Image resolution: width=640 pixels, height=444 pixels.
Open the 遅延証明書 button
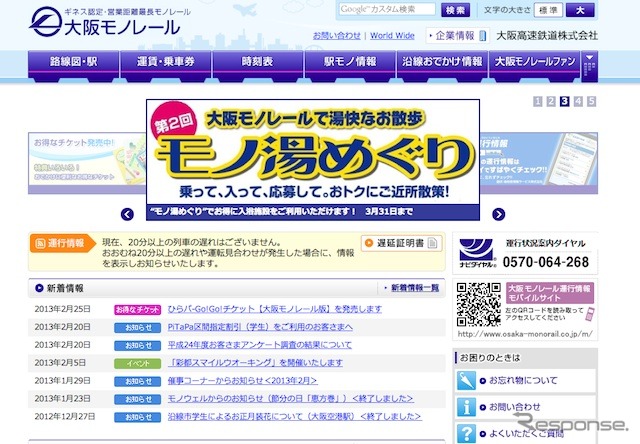click(x=401, y=243)
